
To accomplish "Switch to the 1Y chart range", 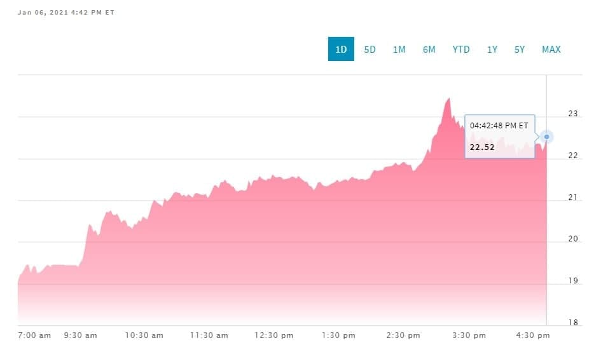I will (x=492, y=49).
